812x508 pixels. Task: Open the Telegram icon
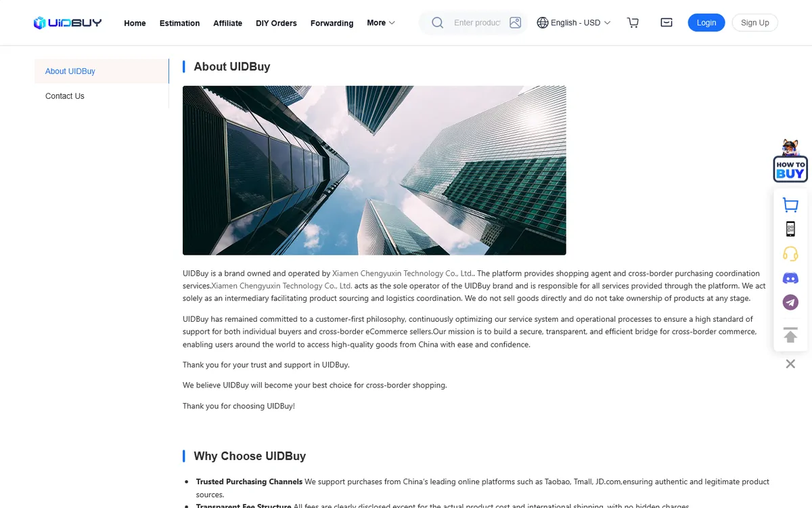[x=790, y=303]
